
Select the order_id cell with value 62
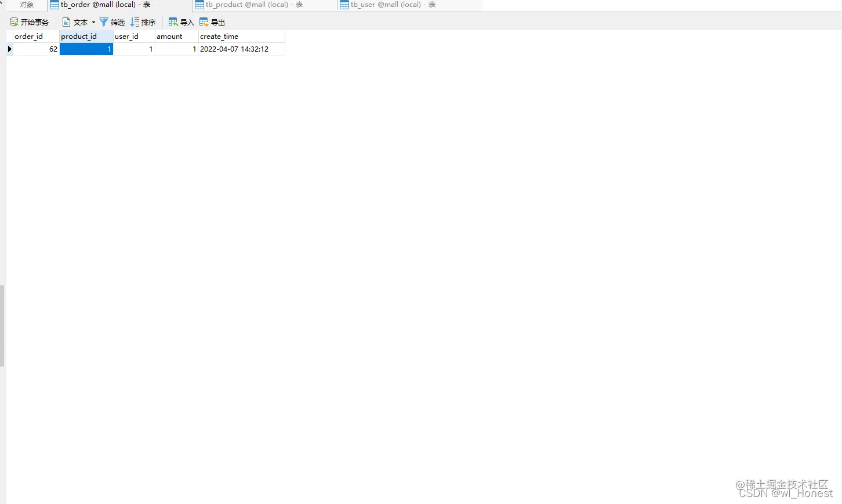click(x=36, y=49)
